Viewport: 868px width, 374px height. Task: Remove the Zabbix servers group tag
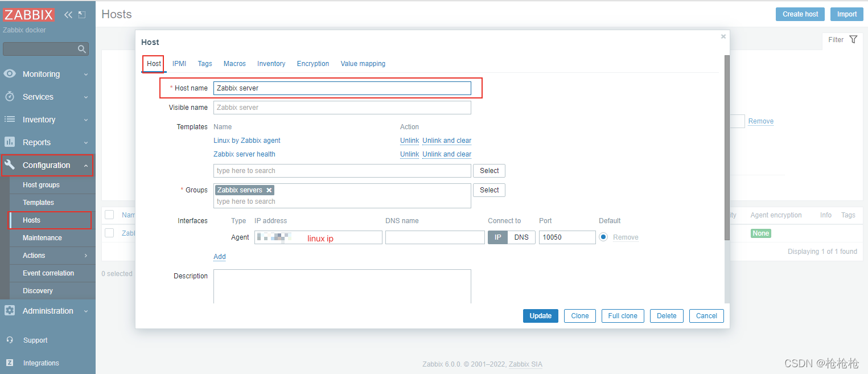(x=269, y=190)
